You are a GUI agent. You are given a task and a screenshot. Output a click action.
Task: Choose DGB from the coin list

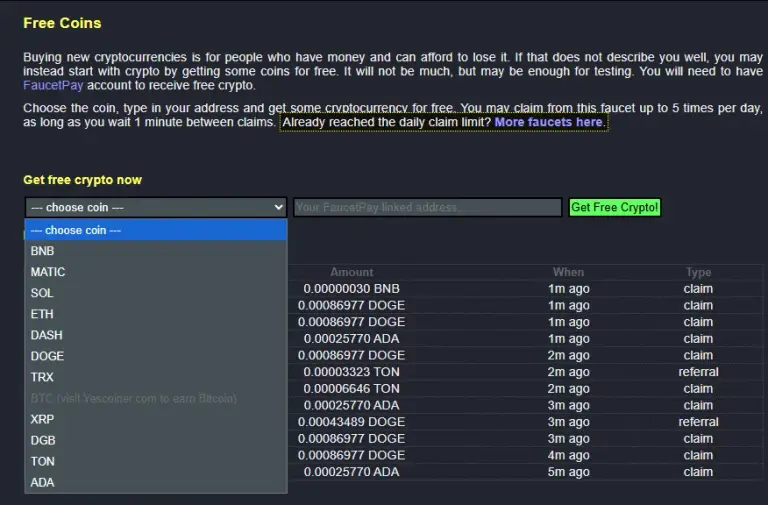point(156,440)
